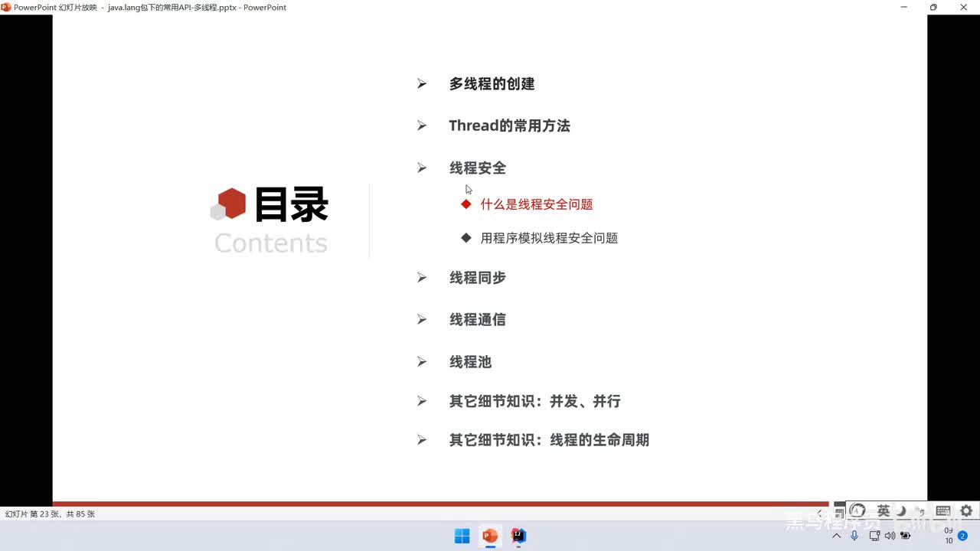Open network status tray icon
The height and width of the screenshot is (551, 980).
[874, 536]
